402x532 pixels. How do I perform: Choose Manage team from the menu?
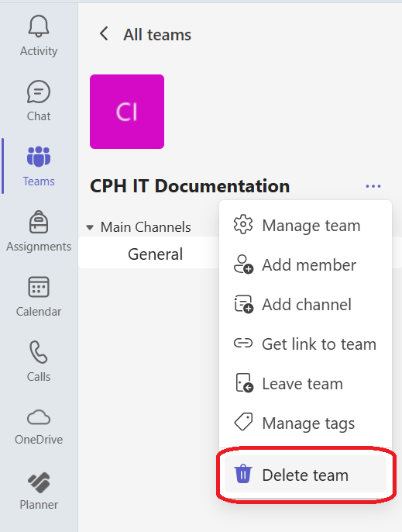pyautogui.click(x=305, y=225)
